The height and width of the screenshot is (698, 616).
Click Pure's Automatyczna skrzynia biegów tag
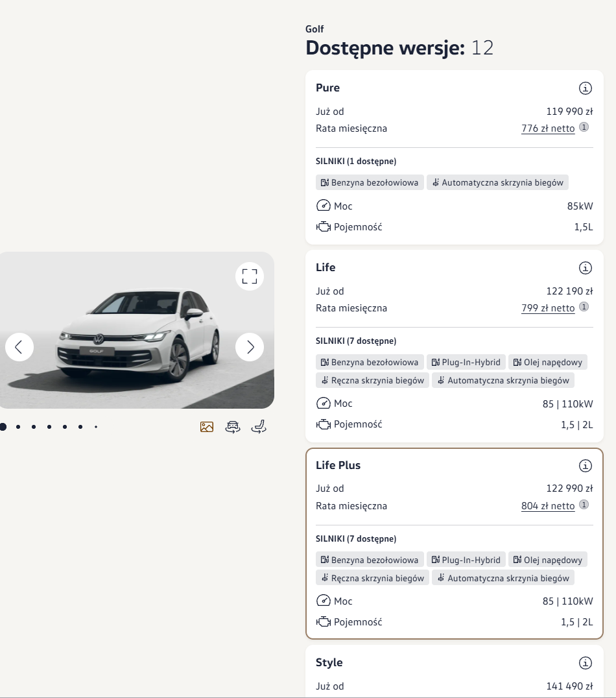pos(497,182)
